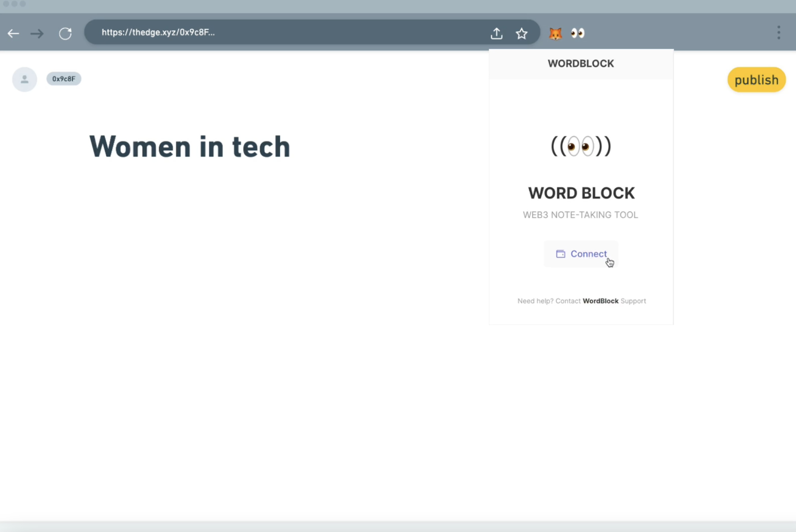796x532 pixels.
Task: Click the browser forward arrow
Action: [x=37, y=34]
